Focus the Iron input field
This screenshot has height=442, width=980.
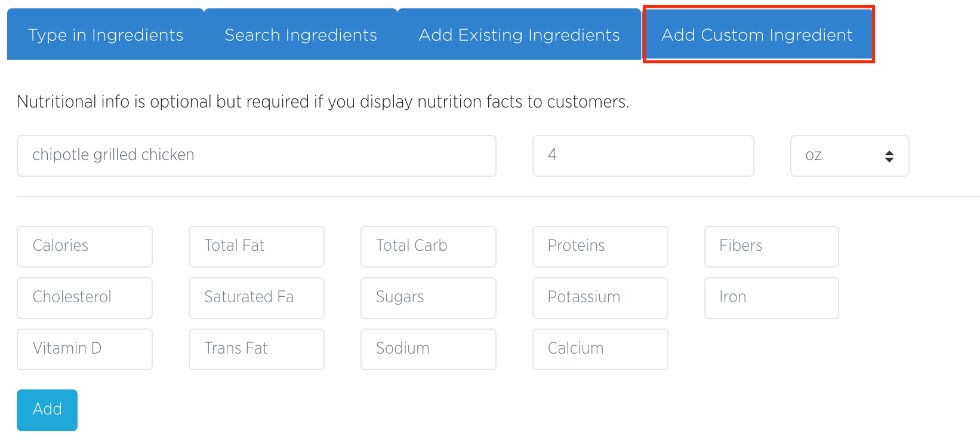(771, 297)
